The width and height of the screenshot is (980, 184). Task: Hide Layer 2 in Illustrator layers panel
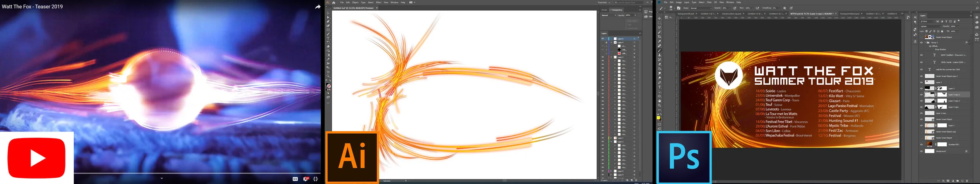[x=603, y=57]
